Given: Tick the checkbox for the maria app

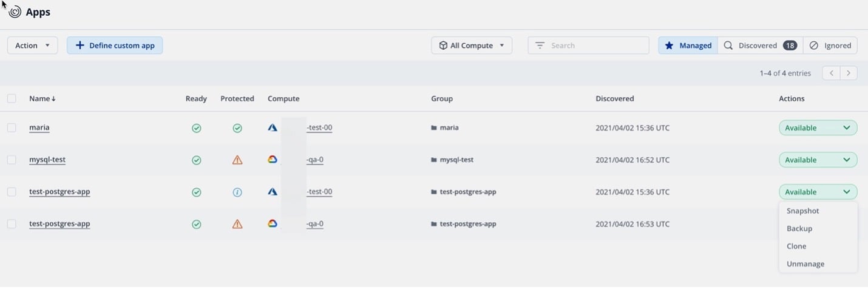Looking at the screenshot, I should [x=12, y=128].
